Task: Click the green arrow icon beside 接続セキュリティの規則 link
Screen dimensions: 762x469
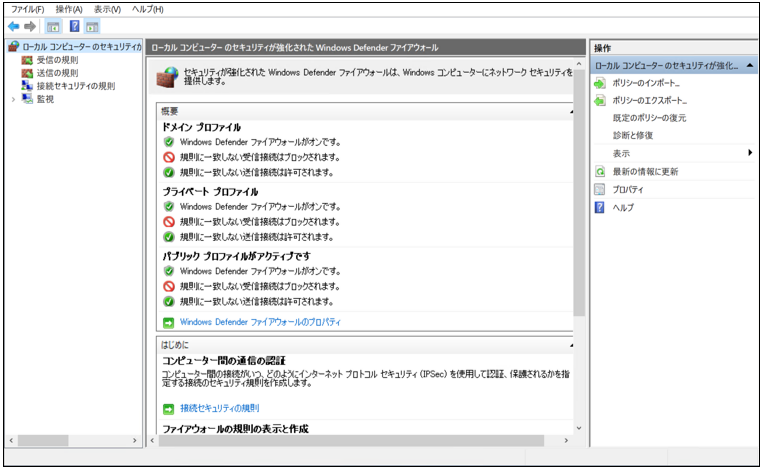Action: [x=168, y=409]
